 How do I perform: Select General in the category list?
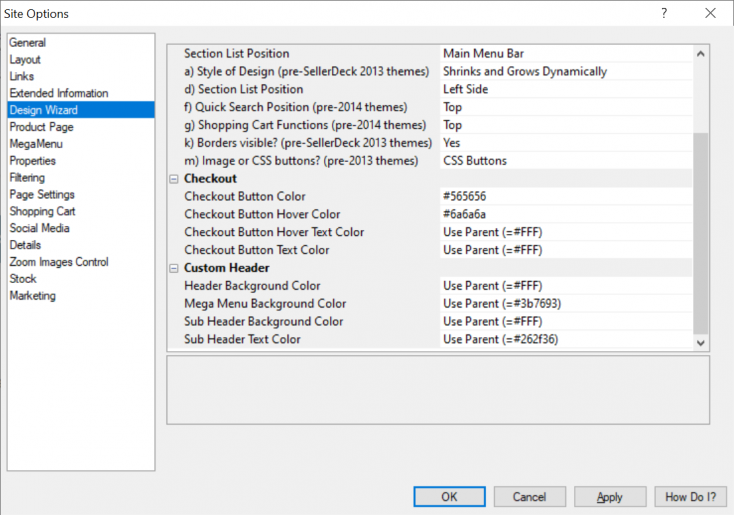(x=28, y=43)
